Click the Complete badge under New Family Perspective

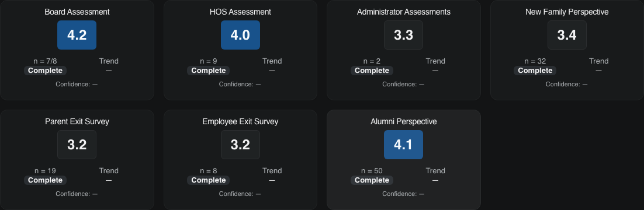tap(535, 71)
